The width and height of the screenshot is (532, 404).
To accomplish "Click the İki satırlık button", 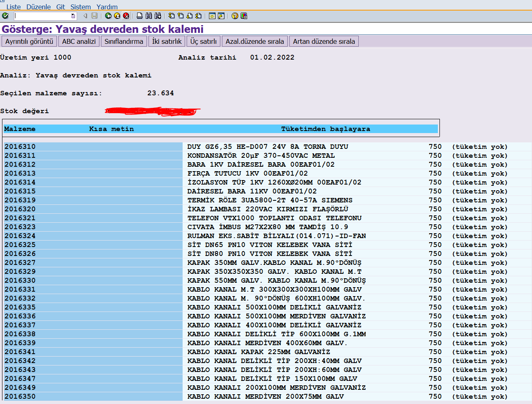I will (x=167, y=41).
